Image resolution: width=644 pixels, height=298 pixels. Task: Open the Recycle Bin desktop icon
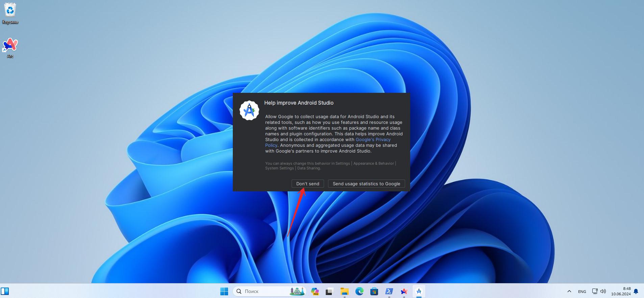(x=10, y=13)
